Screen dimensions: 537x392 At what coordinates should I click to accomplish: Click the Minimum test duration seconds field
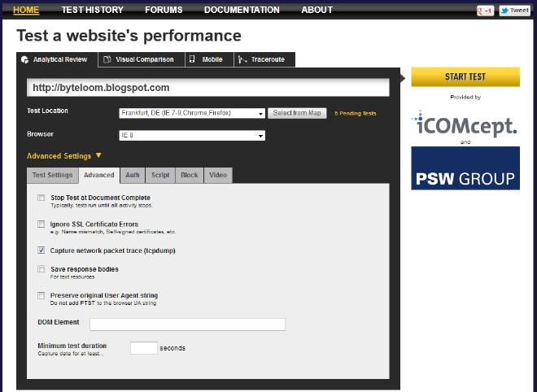coord(144,348)
